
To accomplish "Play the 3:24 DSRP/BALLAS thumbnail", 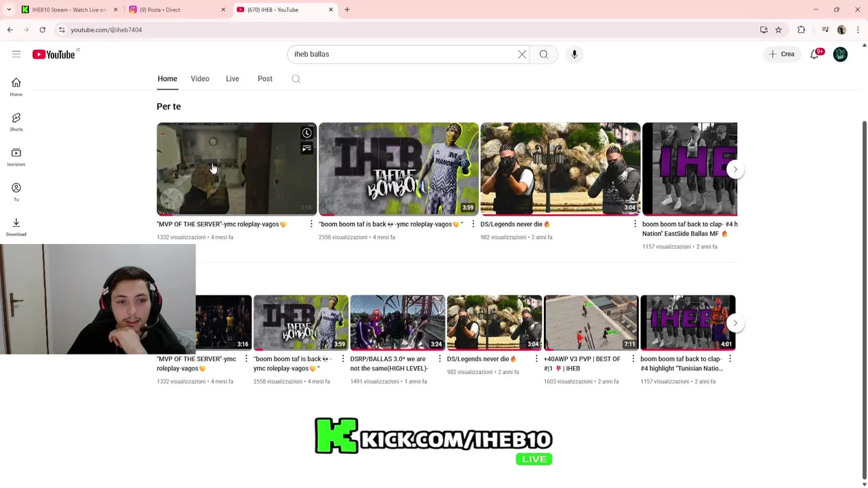I will tap(397, 323).
